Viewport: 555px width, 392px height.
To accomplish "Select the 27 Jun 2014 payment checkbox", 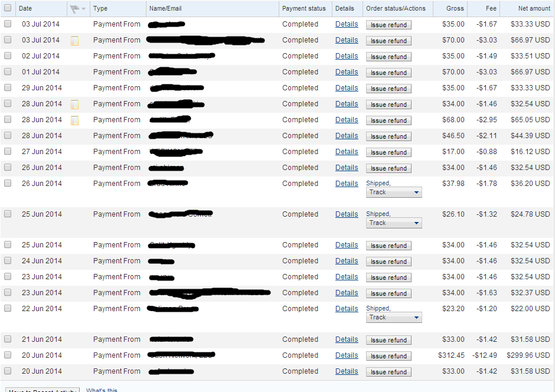I will click(x=8, y=151).
